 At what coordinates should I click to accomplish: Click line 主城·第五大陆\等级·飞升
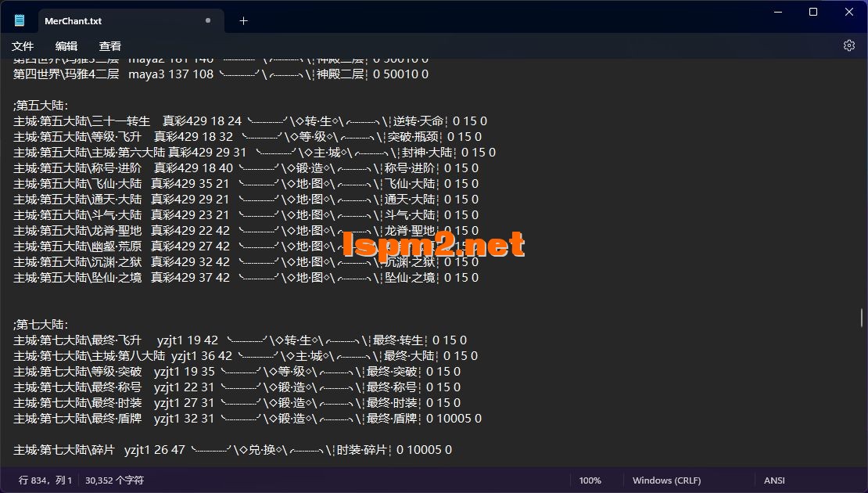(x=247, y=136)
